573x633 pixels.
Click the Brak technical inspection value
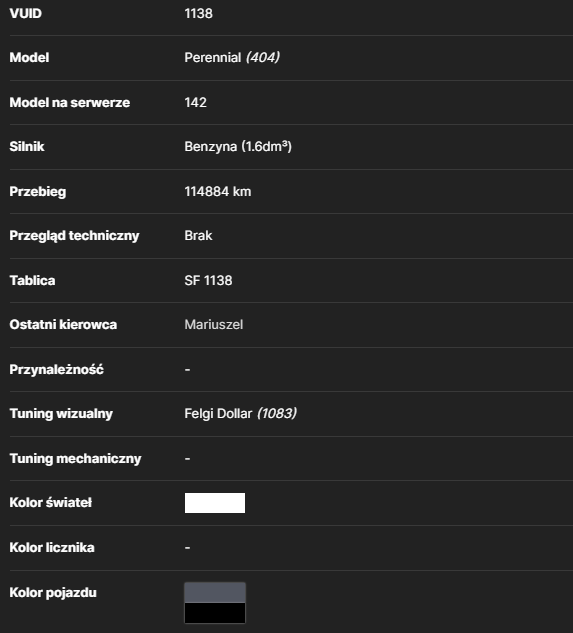198,235
